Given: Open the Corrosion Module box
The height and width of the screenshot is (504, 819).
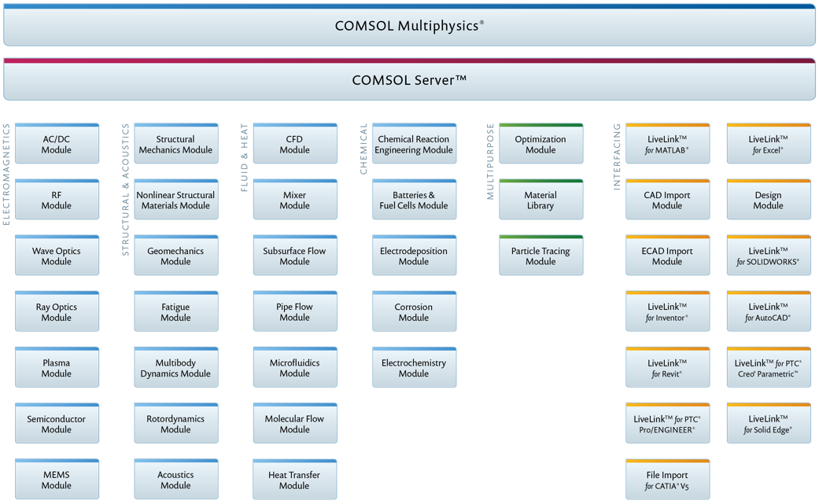Looking at the screenshot, I should [x=414, y=311].
